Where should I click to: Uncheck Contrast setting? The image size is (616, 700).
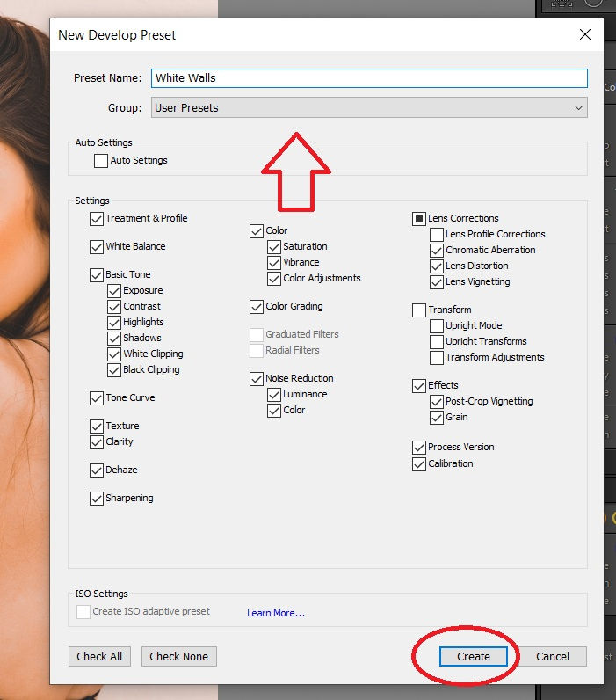(x=114, y=307)
